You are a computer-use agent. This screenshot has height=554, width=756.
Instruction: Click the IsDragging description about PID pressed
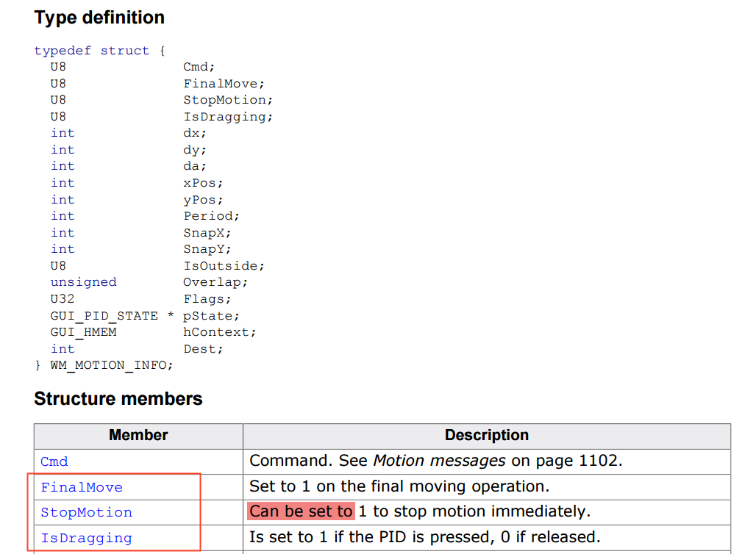coord(425,537)
